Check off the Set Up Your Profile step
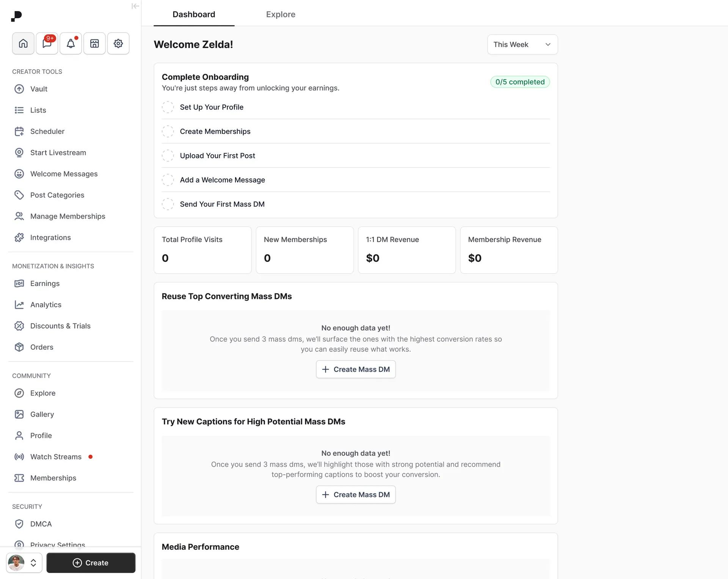Screen dimensions: 728x579 tap(168, 107)
